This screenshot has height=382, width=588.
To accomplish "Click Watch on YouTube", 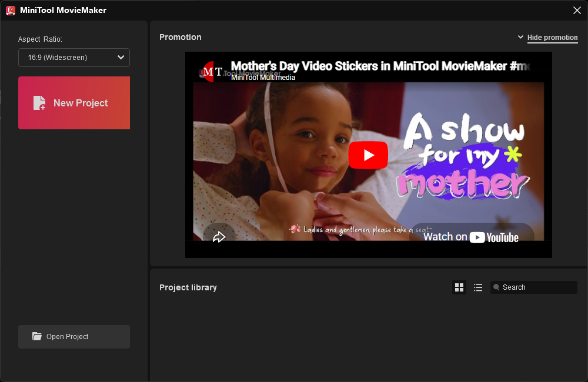I will point(470,237).
